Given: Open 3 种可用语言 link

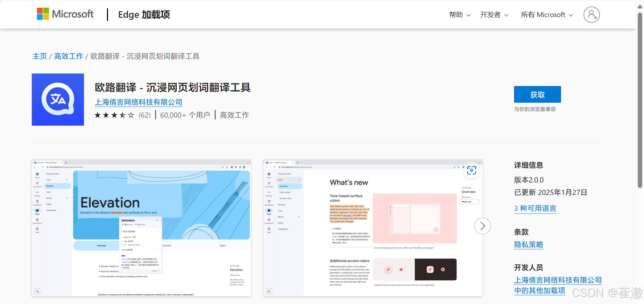Looking at the screenshot, I should (x=535, y=209).
